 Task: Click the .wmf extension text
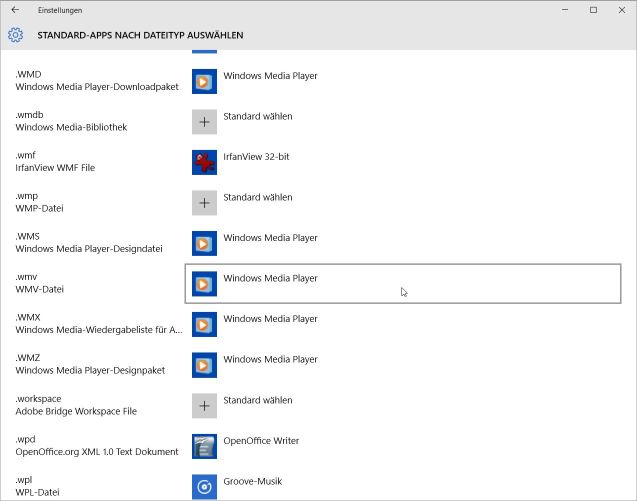(x=25, y=155)
